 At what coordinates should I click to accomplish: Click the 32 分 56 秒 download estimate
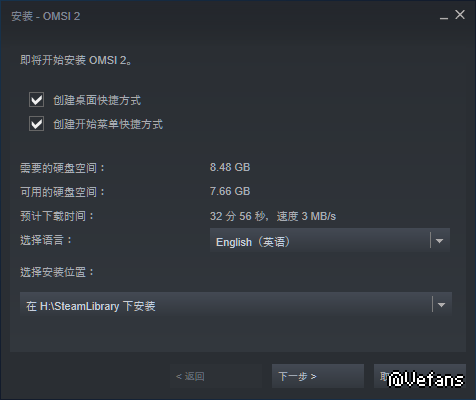[x=238, y=216]
